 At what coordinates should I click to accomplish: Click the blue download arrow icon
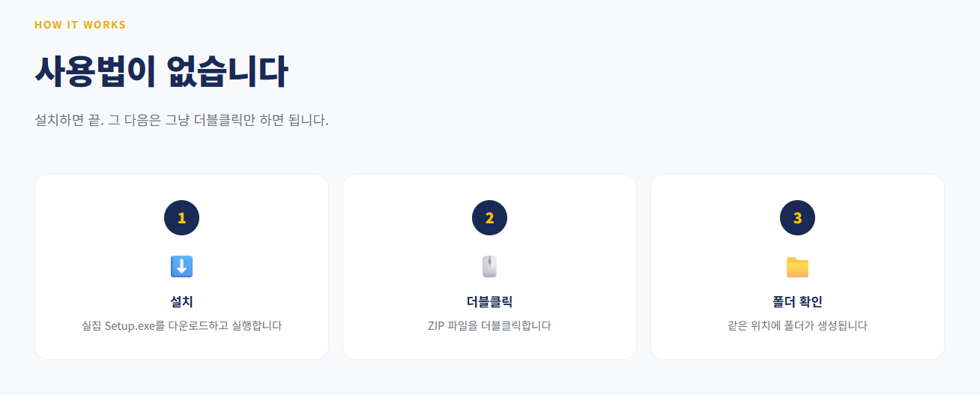point(181,267)
